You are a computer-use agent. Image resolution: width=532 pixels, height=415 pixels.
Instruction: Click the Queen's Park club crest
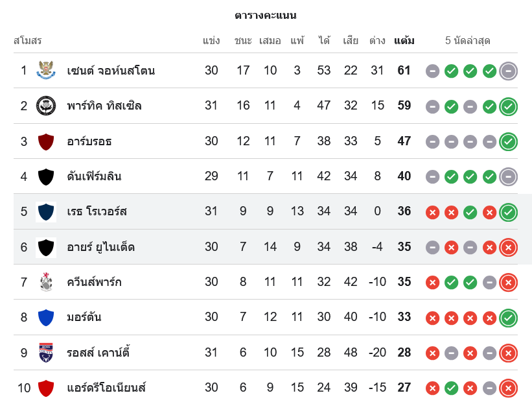point(46,282)
